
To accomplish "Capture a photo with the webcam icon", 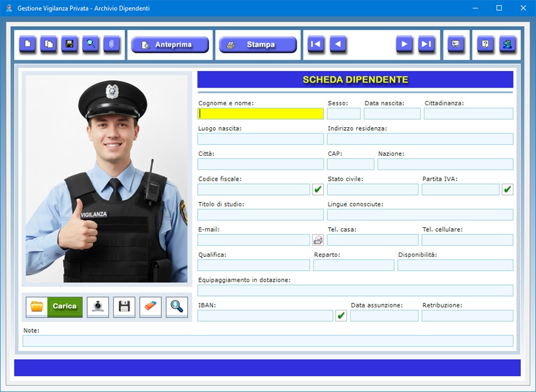I will pos(97,307).
